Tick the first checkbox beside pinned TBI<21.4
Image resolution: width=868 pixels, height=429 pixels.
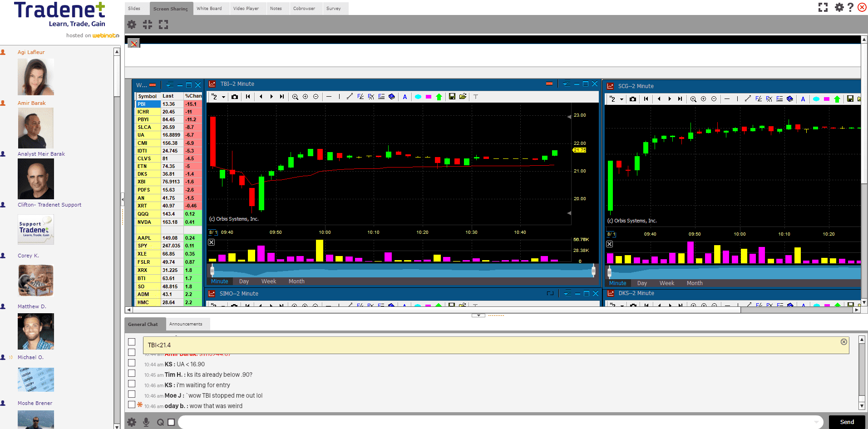tap(132, 342)
